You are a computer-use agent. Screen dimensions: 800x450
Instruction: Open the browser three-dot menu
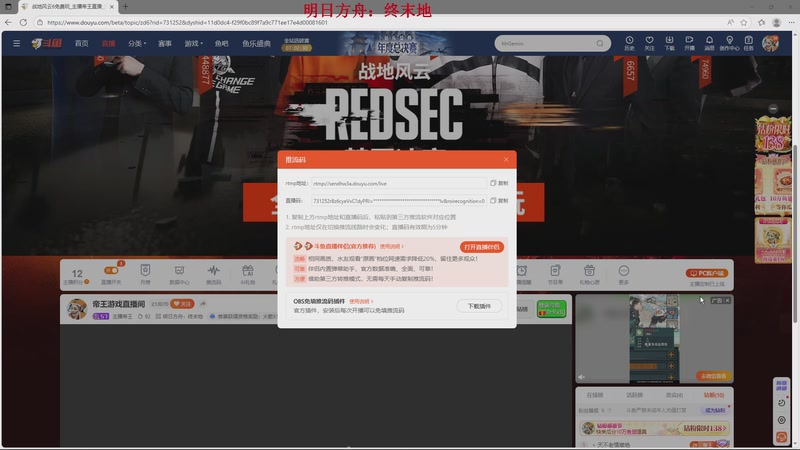(x=791, y=22)
